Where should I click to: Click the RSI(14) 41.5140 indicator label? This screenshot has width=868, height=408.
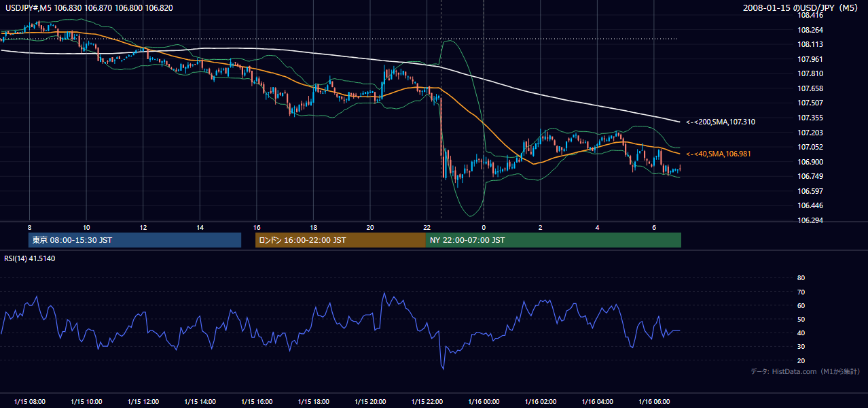(x=30, y=258)
